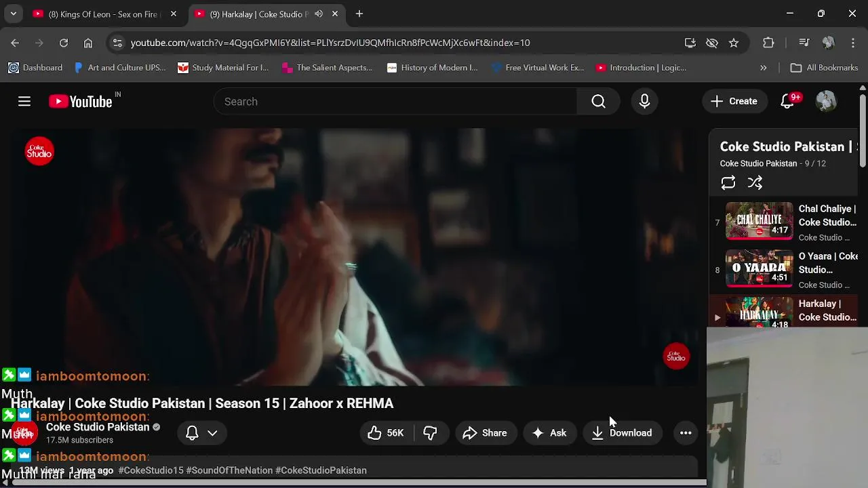Open Study Material For I bookmark

pyautogui.click(x=223, y=68)
